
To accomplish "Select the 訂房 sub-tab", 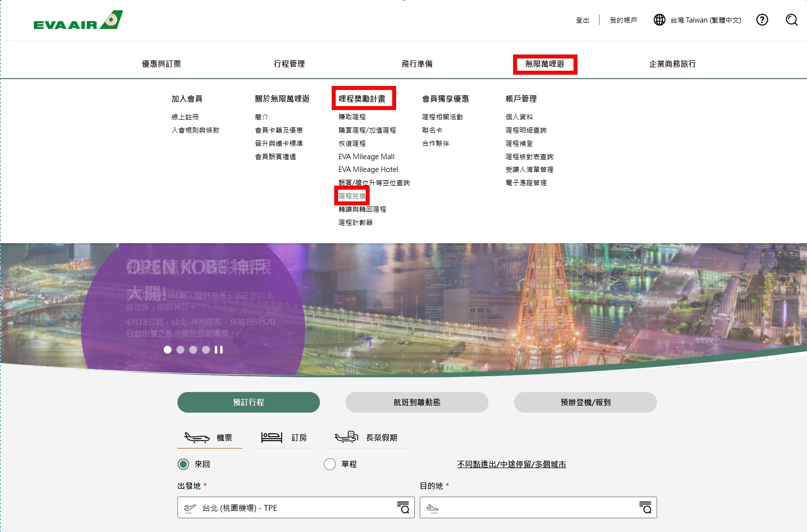I will point(285,437).
